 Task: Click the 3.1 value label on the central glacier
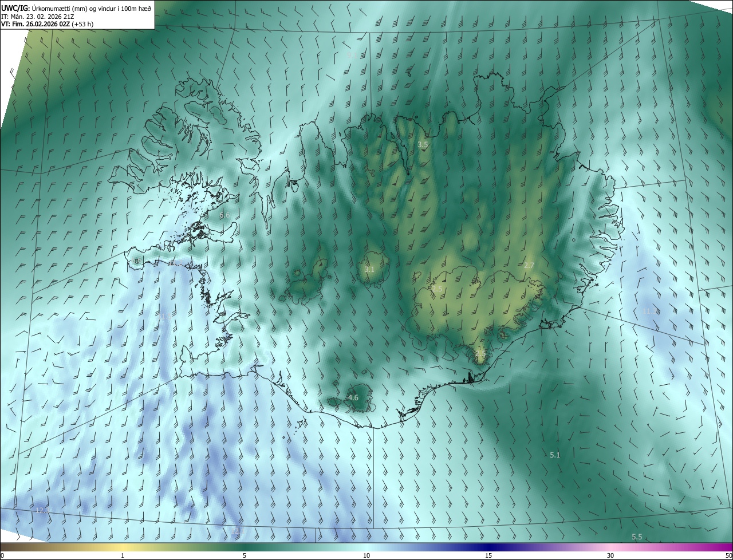[369, 269]
